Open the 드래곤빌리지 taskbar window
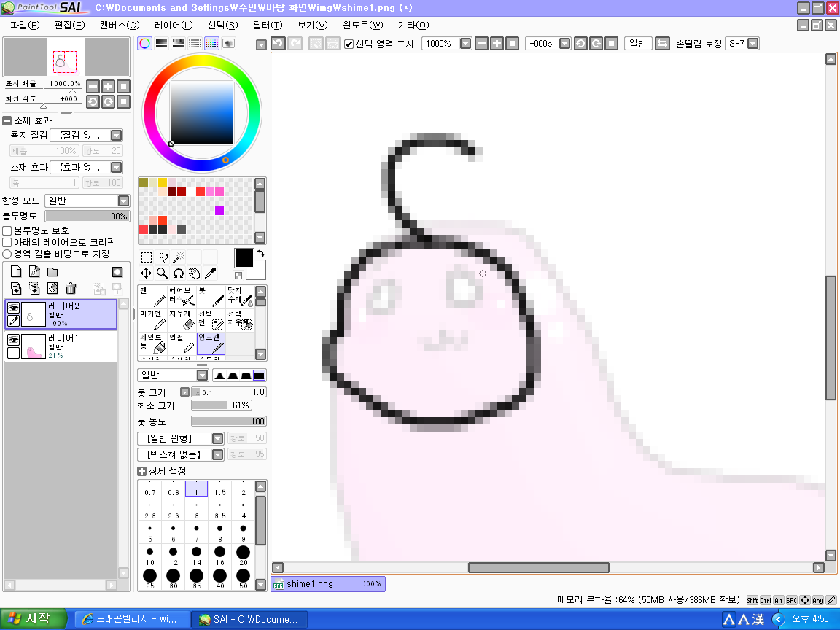This screenshot has height=630, width=840. (132, 619)
